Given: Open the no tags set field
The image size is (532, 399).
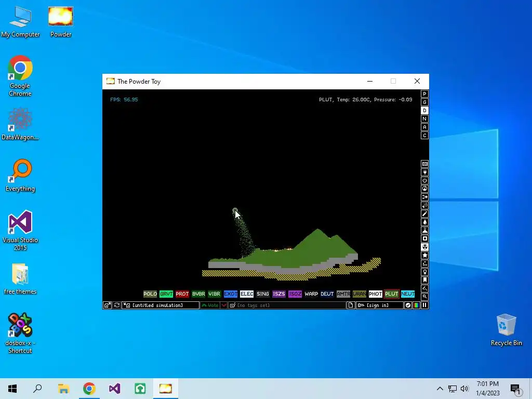Looking at the screenshot, I should (287, 305).
